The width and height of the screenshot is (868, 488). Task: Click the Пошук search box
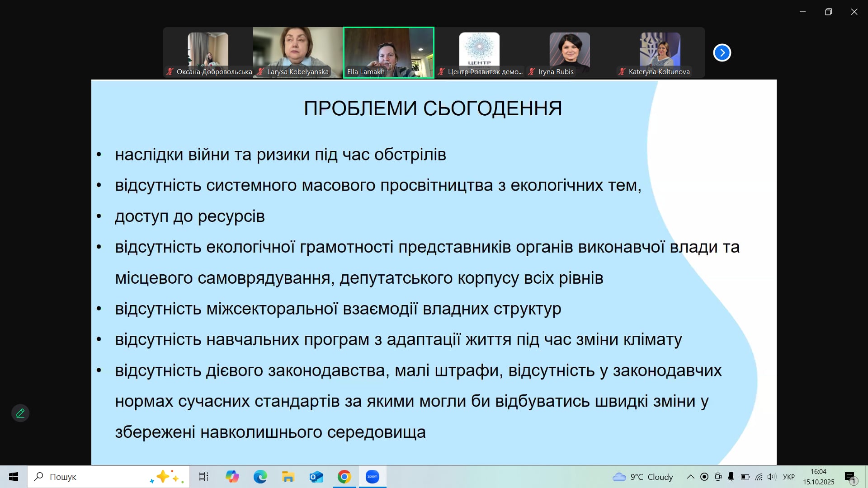[x=95, y=477]
